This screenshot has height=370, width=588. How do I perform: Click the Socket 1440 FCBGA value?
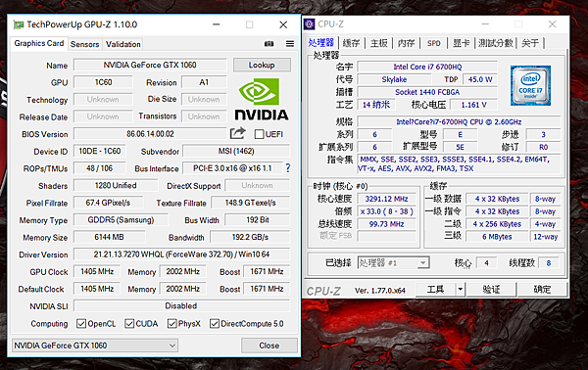pyautogui.click(x=427, y=92)
